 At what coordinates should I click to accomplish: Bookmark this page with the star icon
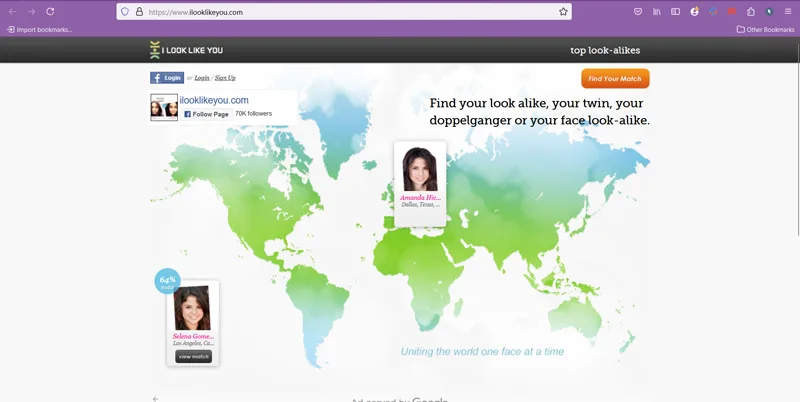pyautogui.click(x=563, y=12)
